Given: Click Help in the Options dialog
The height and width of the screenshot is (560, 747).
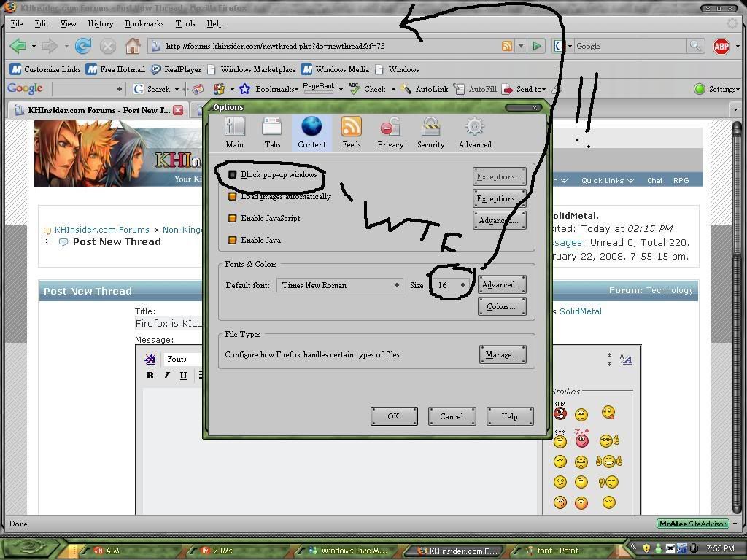Looking at the screenshot, I should coord(510,416).
